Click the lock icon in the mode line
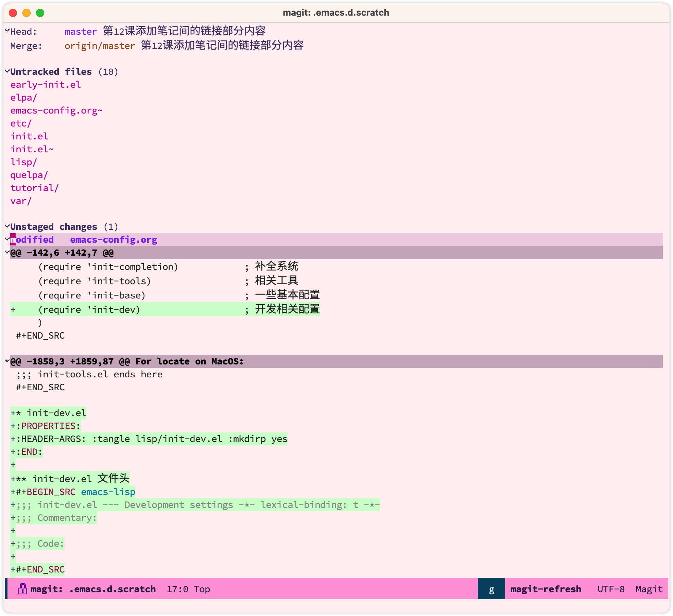 tap(23, 589)
